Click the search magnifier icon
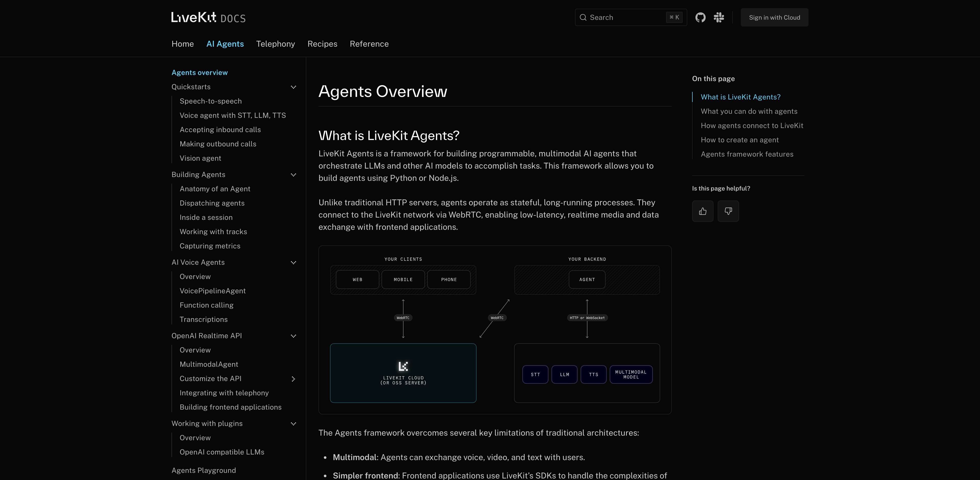The image size is (980, 480). pyautogui.click(x=583, y=18)
